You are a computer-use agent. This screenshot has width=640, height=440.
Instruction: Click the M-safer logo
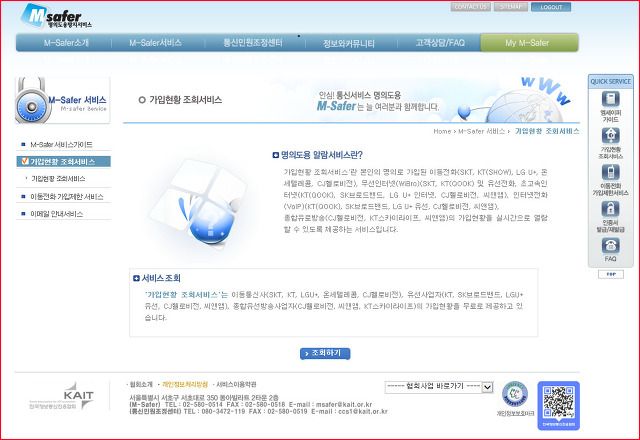tap(56, 16)
